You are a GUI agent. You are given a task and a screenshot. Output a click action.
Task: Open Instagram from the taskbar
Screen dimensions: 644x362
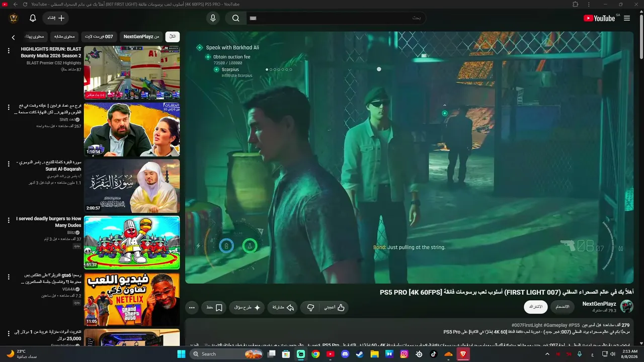point(404,354)
